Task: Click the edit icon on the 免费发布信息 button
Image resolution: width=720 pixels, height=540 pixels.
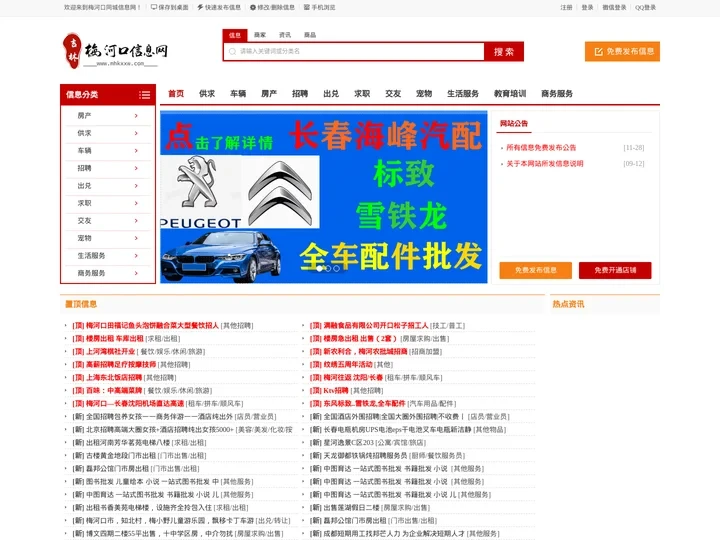Action: pyautogui.click(x=598, y=51)
